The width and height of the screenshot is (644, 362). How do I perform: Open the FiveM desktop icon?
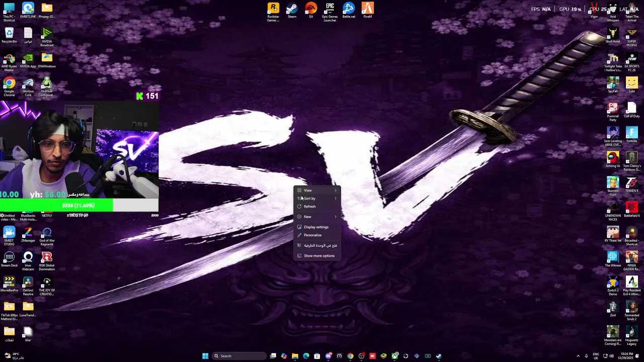(x=368, y=11)
